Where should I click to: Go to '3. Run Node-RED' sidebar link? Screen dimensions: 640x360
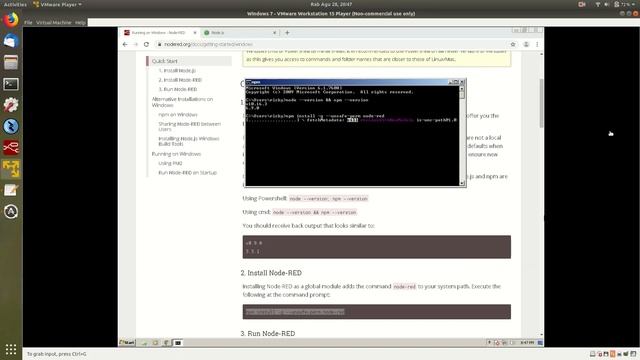(x=178, y=89)
